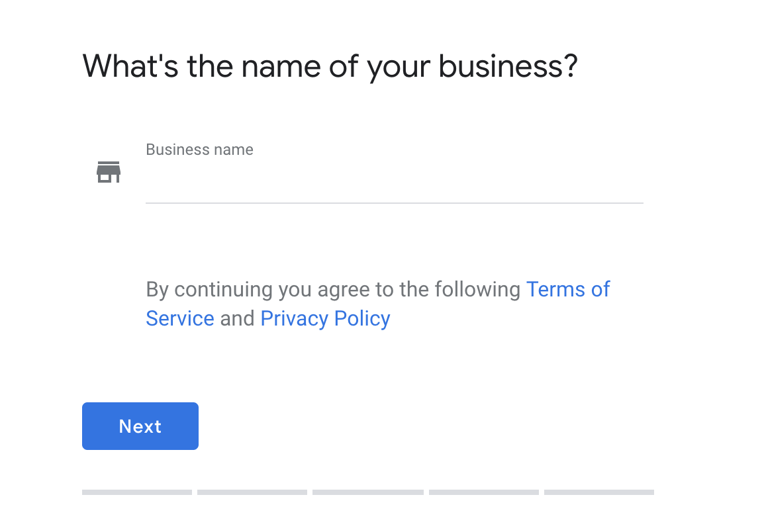Click the word "Service" in the link

pos(180,319)
